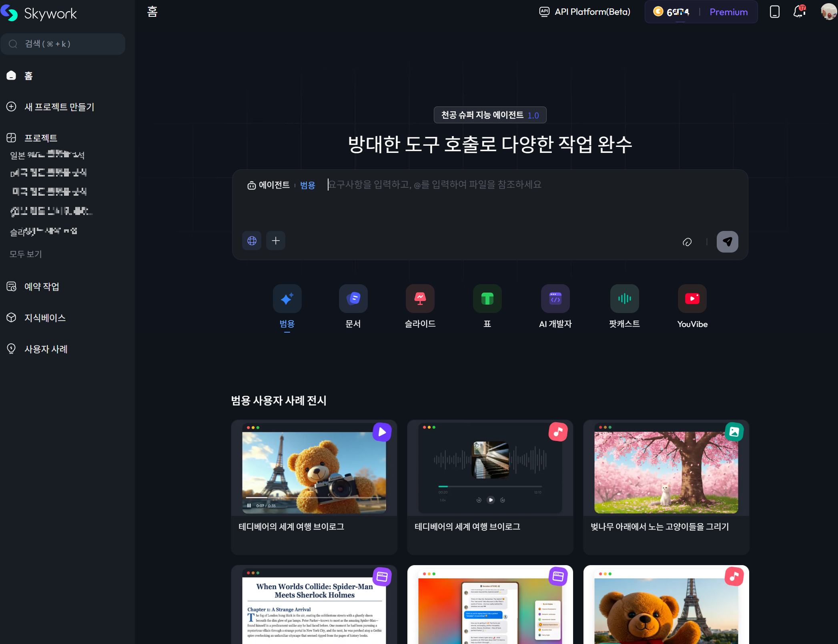Open the user avatar menu
This screenshot has height=644, width=838.
828,12
